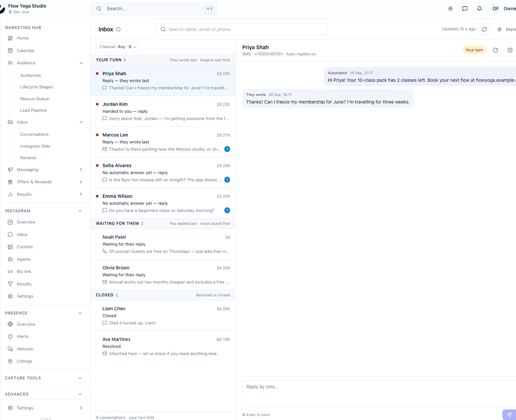Expand the CAPTURE TOOLS section
Viewport: 516px width, 420px height.
click(80, 378)
